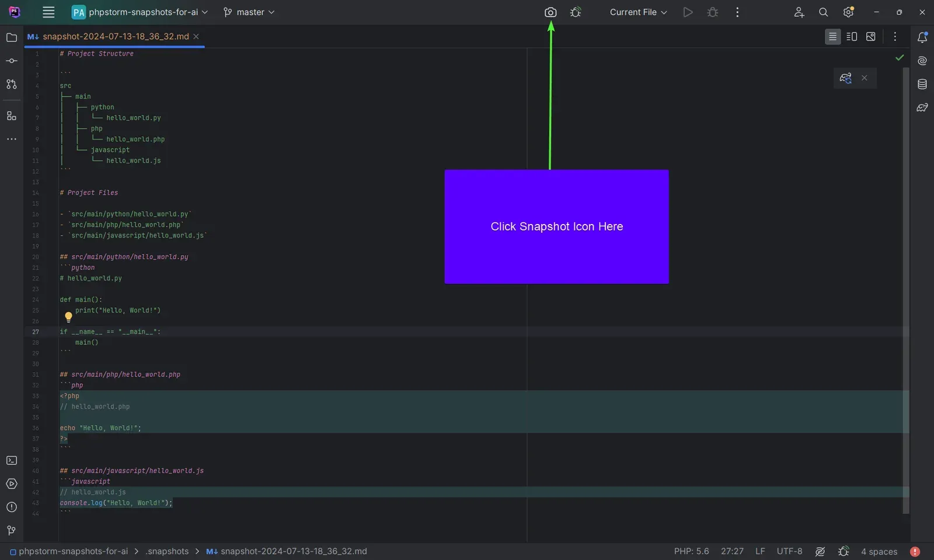Viewport: 934px width, 560px height.
Task: Run the current file with the play button
Action: click(688, 12)
